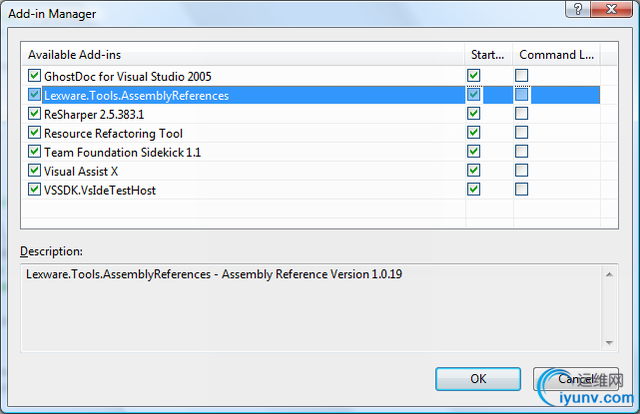Click the Start... column header
The image size is (640, 414).
[x=489, y=55]
